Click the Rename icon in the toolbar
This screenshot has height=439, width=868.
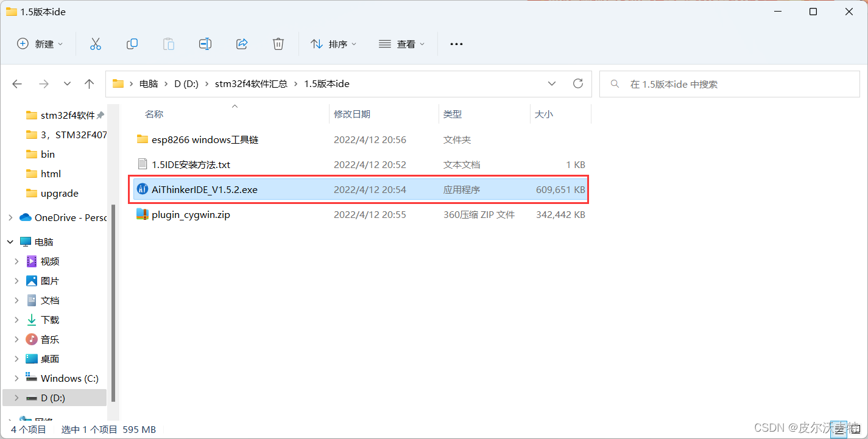click(x=205, y=44)
